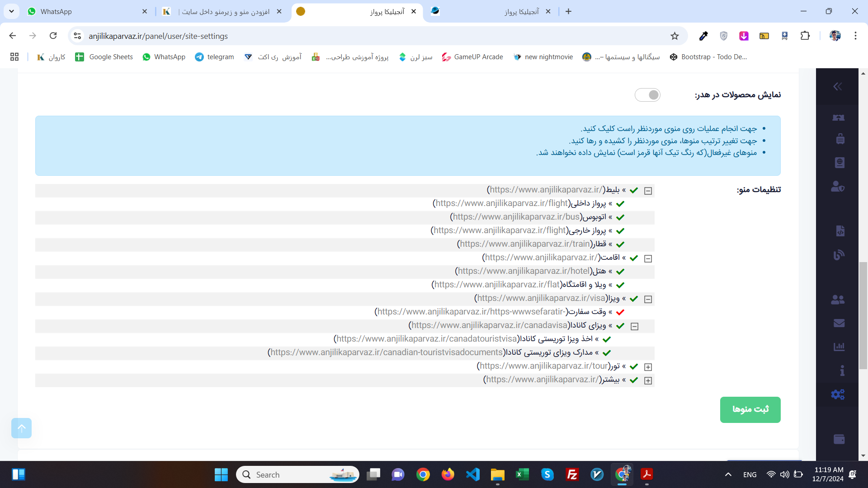
Task: Open Google Sheets bookmark
Action: [104, 57]
